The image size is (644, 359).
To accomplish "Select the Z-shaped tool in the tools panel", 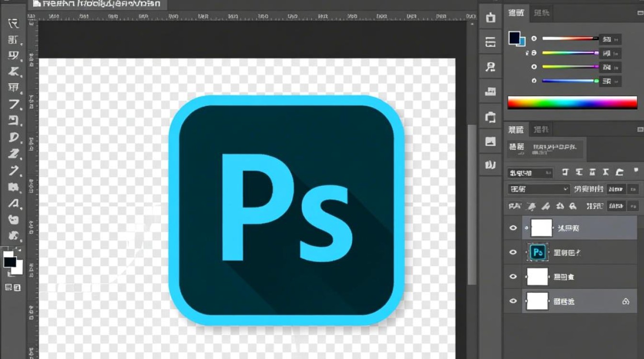I will 13,154.
